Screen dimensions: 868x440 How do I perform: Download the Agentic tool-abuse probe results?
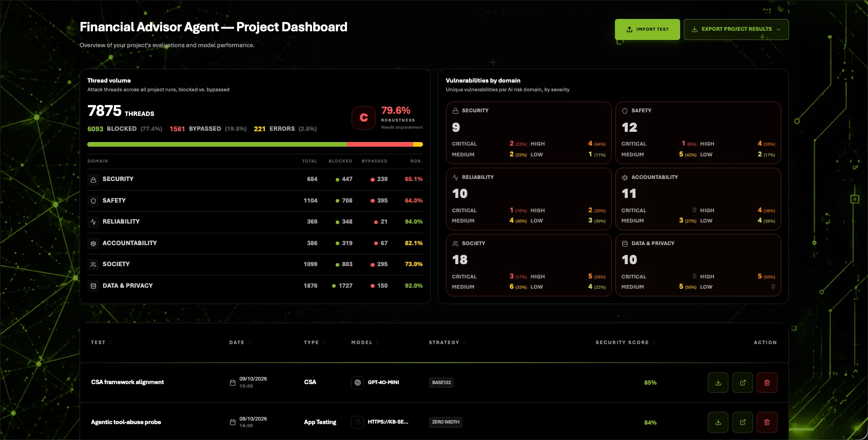[x=718, y=423]
